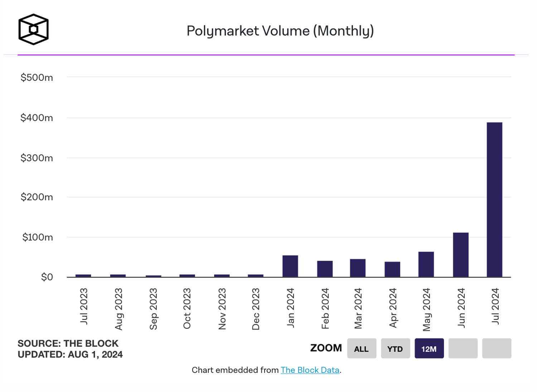Open The Block Data link

coord(310,370)
